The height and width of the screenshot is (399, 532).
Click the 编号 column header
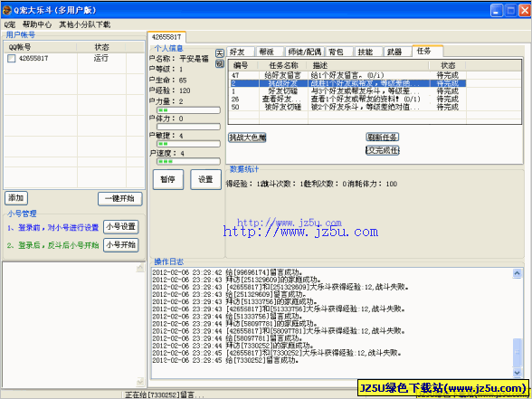[243, 65]
